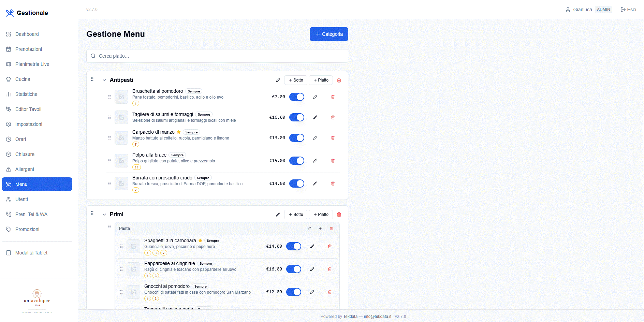Delete Spaghetti alla carbonara
644x322 pixels.
330,246
